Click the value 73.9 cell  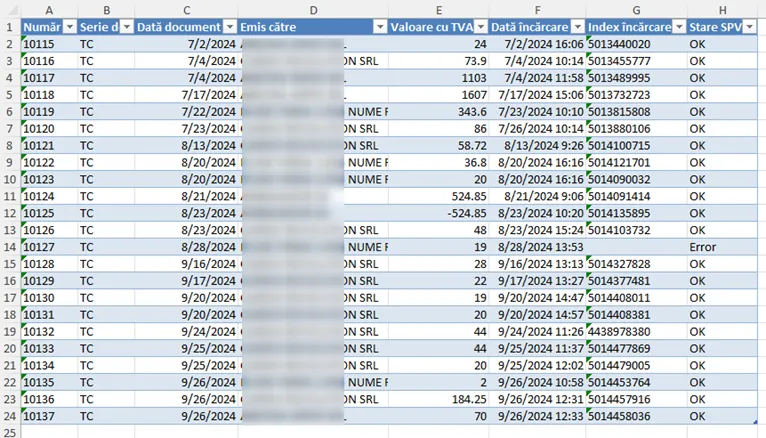439,61
